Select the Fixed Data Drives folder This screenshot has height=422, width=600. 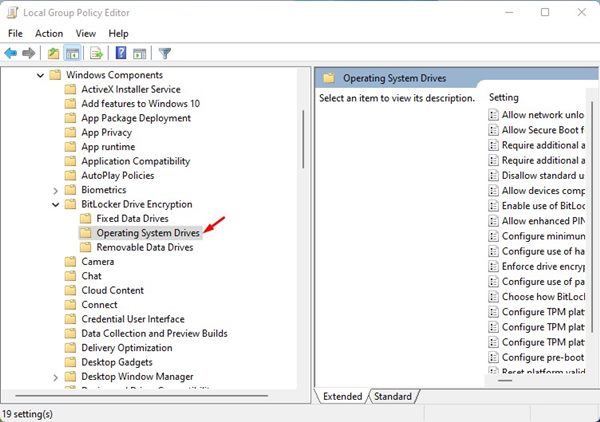pos(132,218)
